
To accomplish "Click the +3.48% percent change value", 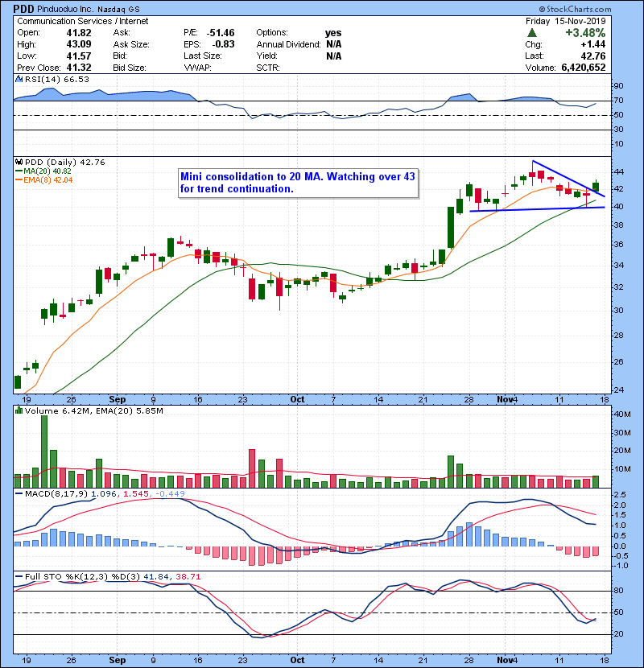I will pos(585,33).
